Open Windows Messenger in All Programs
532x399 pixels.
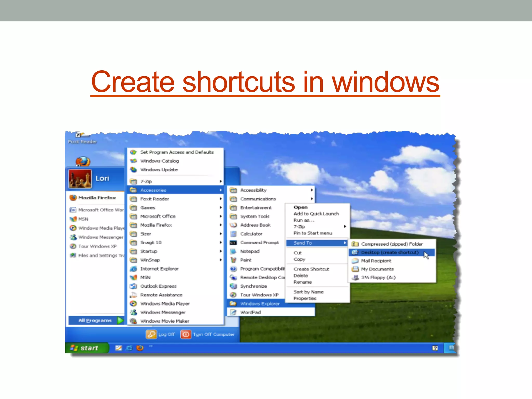(176, 312)
